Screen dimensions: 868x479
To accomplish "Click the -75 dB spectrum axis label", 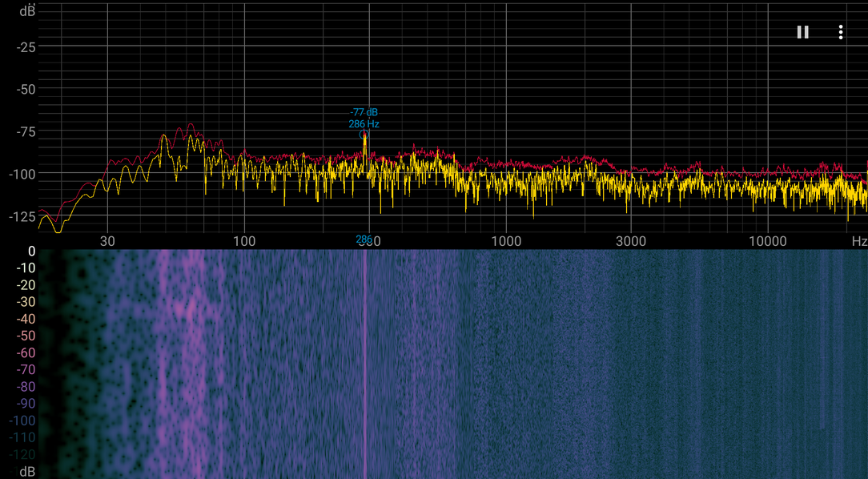I will [x=26, y=132].
